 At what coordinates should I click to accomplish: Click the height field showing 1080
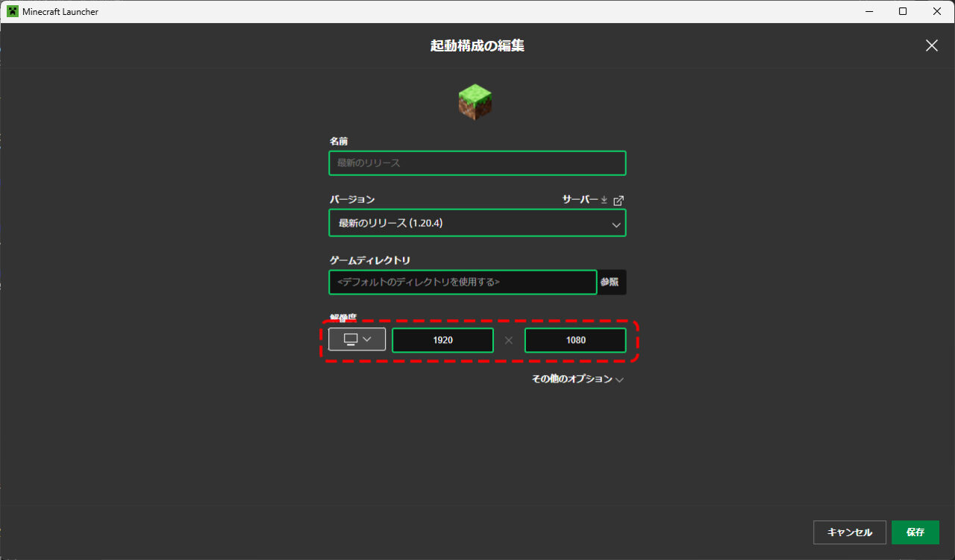(x=575, y=340)
